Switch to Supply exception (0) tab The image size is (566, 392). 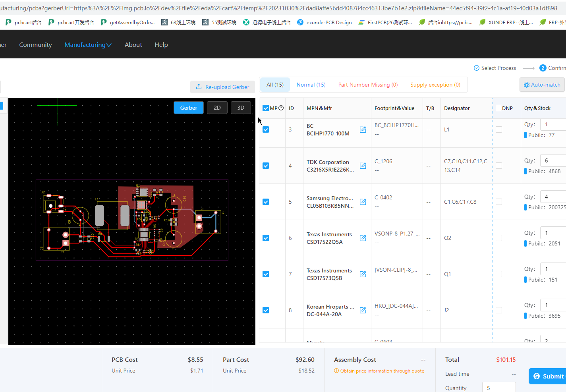coord(435,85)
